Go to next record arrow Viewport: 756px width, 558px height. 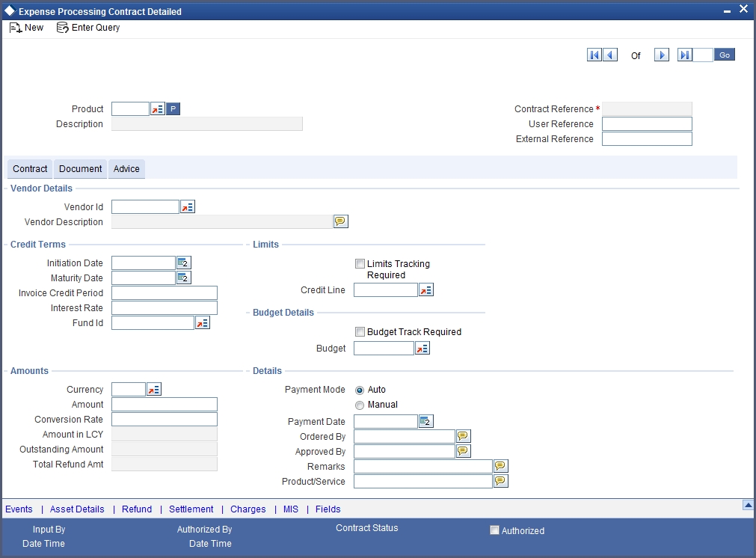coord(662,55)
